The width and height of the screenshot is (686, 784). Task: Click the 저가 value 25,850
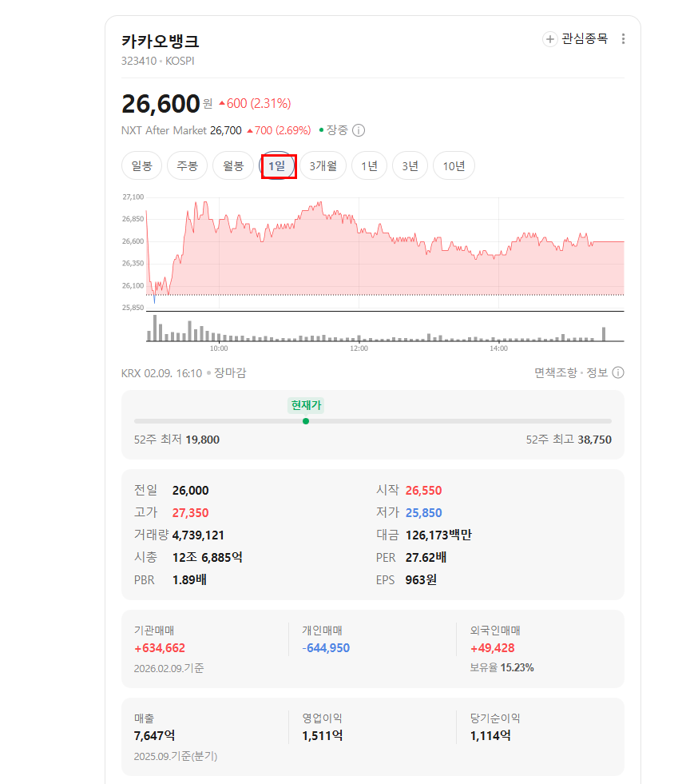click(424, 513)
